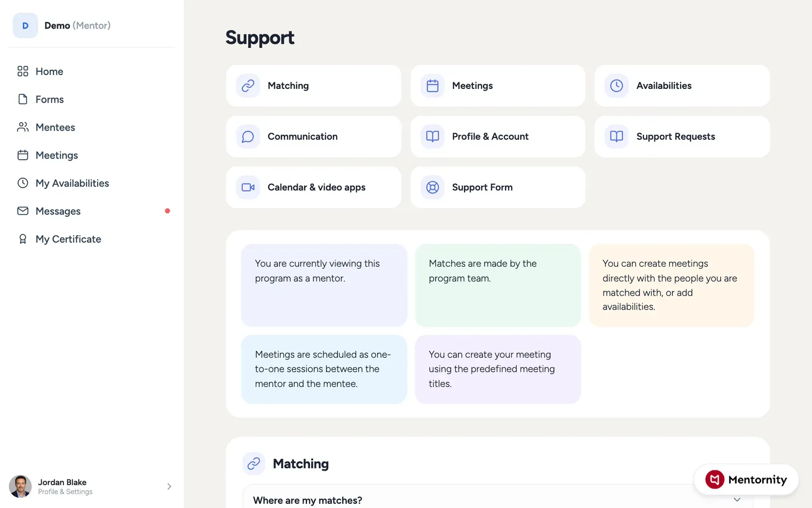Click the 'You are currently viewing this program' card
Viewport: 812px width, 508px height.
click(324, 285)
